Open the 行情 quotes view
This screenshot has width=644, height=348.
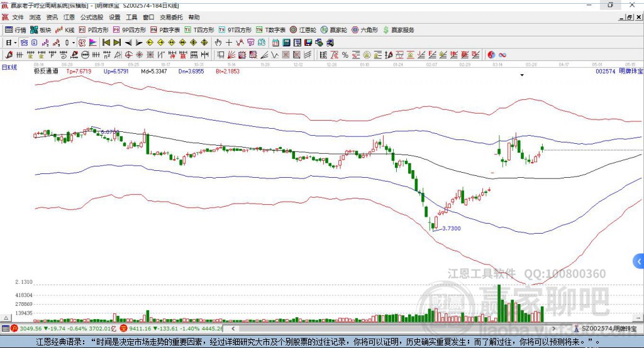coord(16,30)
